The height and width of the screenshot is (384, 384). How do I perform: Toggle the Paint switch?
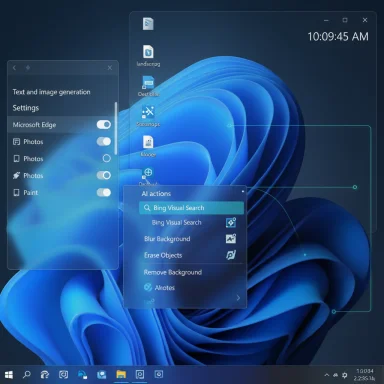point(104,192)
